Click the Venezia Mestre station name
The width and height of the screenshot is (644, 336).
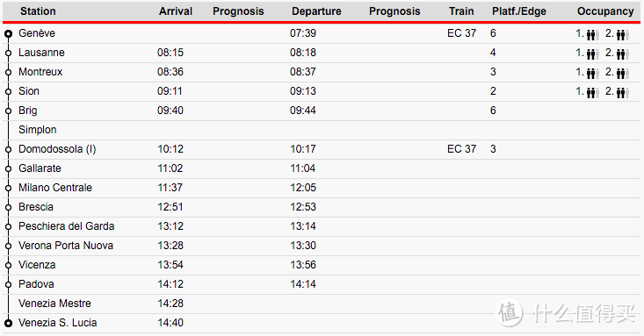tap(54, 304)
